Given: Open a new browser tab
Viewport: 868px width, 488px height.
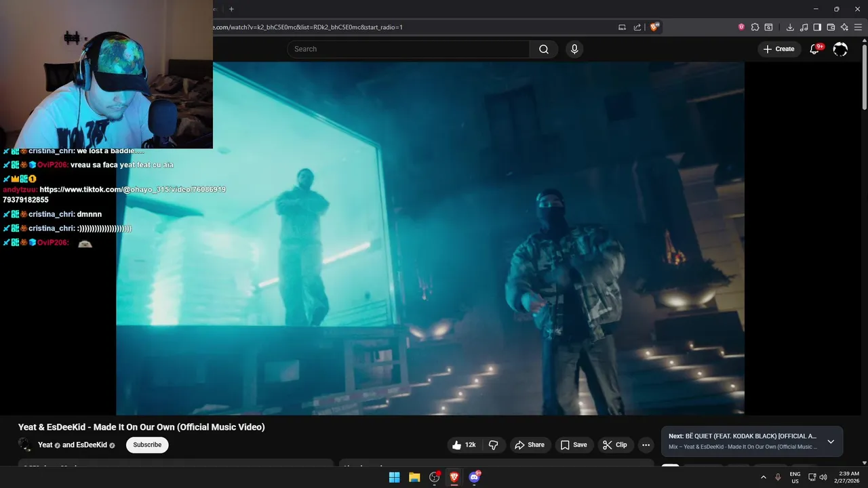Looking at the screenshot, I should 231,9.
